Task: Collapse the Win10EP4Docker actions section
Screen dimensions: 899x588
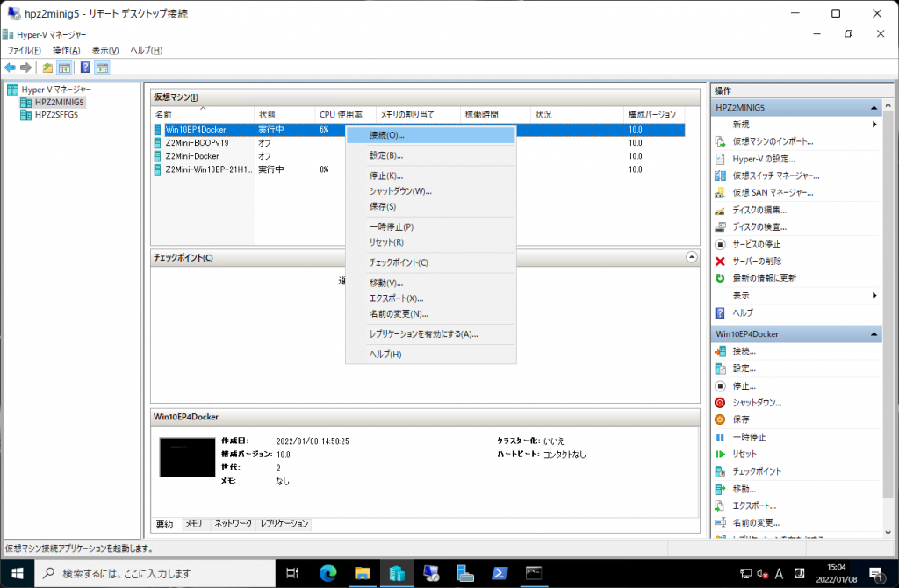Action: [x=874, y=334]
